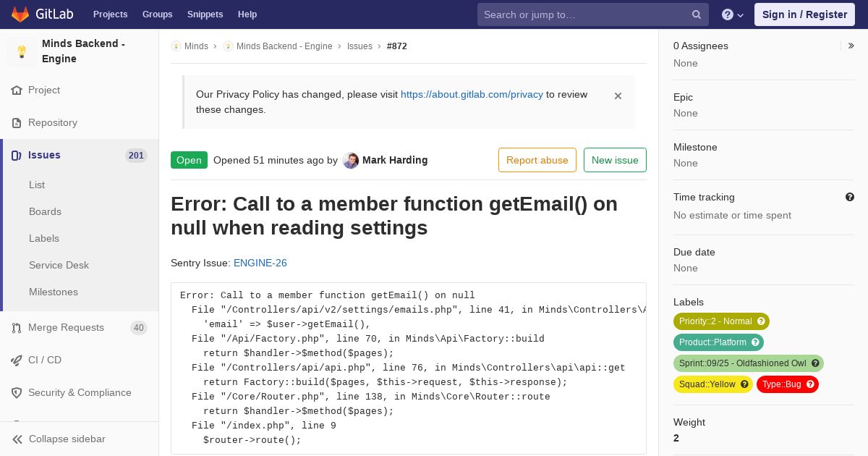Open the Help question-mark dropdown
This screenshot has width=868, height=456.
click(x=733, y=14)
